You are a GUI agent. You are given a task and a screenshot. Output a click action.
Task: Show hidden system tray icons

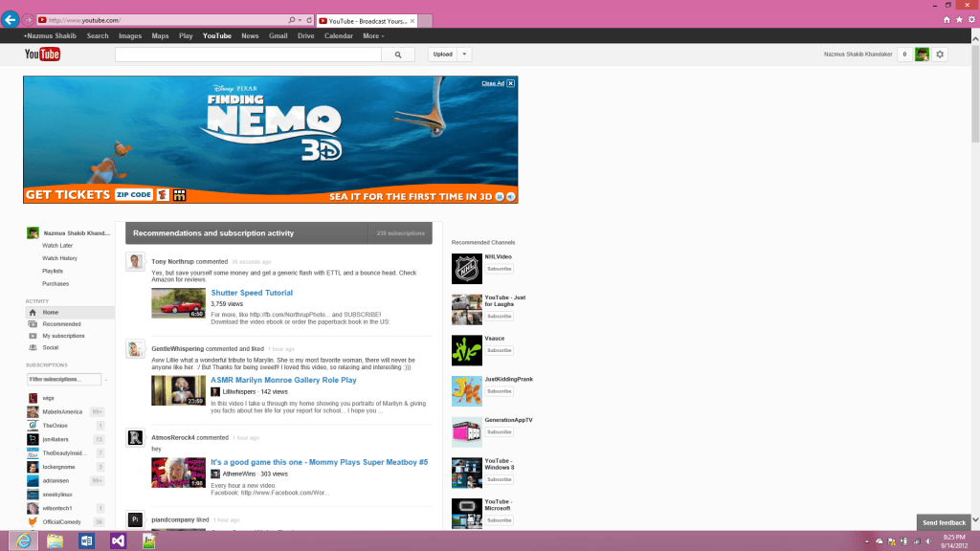[x=867, y=541]
